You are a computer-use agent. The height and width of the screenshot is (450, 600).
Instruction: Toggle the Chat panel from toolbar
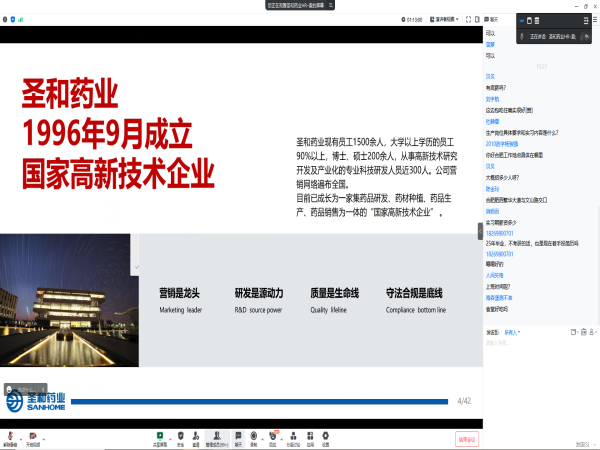coord(238,439)
